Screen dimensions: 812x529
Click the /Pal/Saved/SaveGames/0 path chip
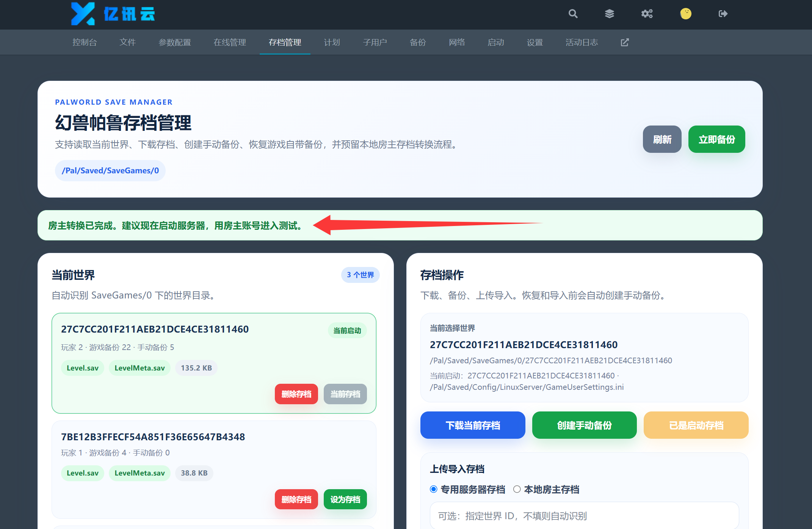(110, 171)
